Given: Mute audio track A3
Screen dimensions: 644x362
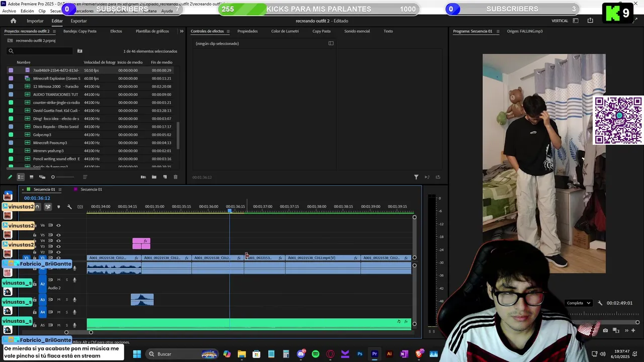Looking at the screenshot, I should click(58, 300).
